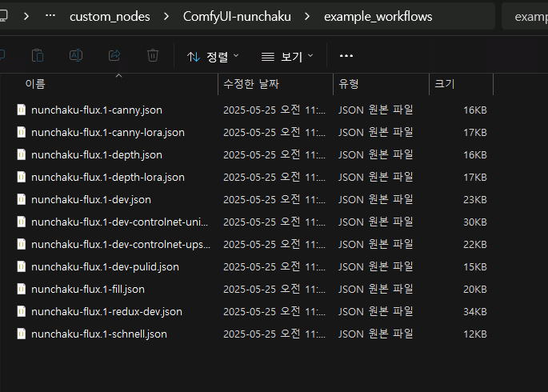The image size is (548, 392).
Task: Click the Rename icon in the toolbar
Action: click(x=76, y=56)
